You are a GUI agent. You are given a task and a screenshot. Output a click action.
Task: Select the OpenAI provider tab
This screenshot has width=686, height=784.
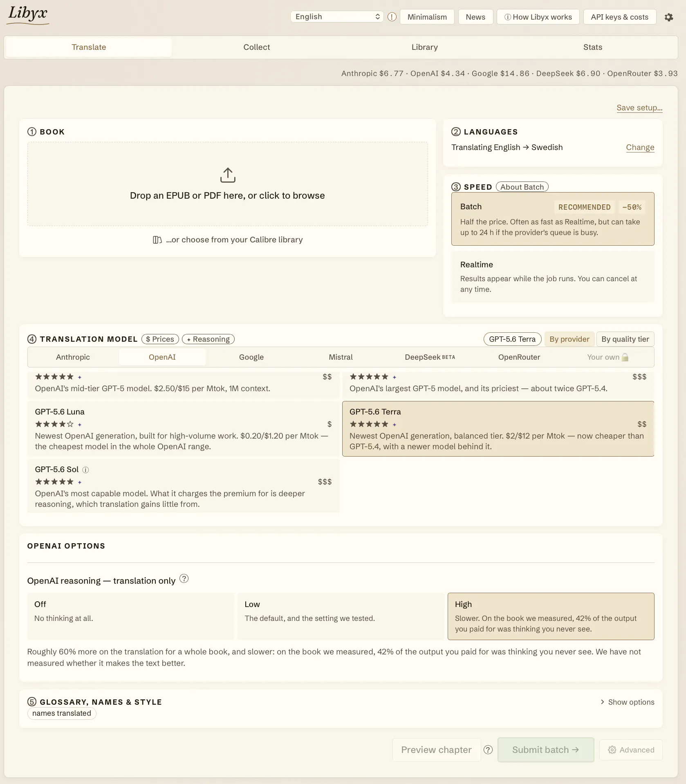pos(162,357)
